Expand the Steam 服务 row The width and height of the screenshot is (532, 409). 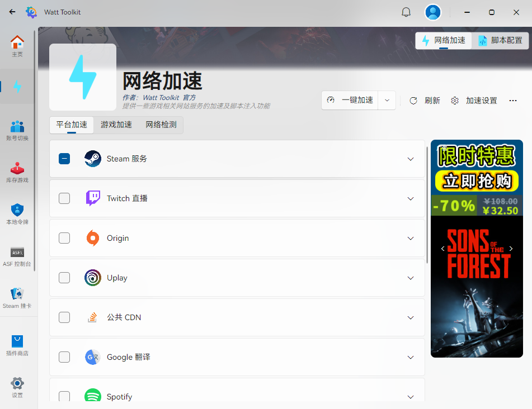[411, 159]
